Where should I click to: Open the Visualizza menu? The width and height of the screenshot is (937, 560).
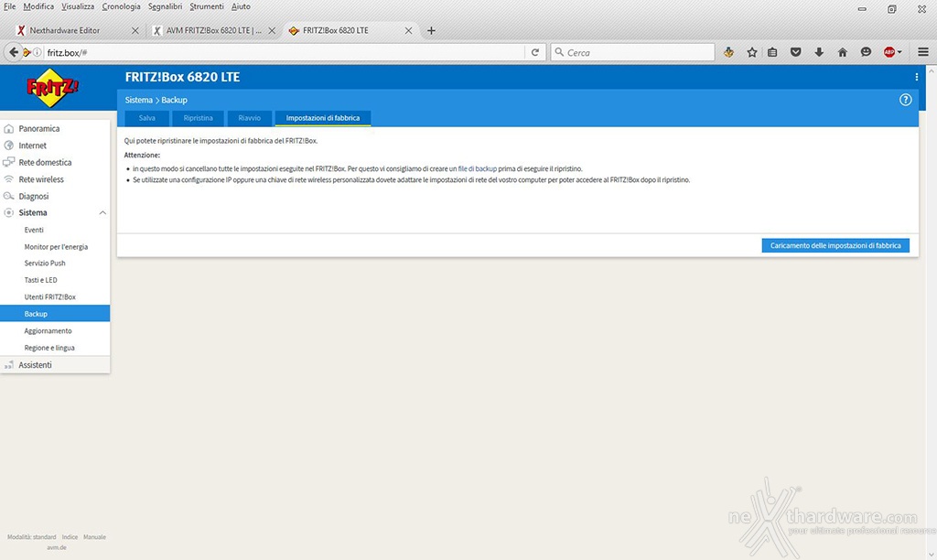point(78,6)
